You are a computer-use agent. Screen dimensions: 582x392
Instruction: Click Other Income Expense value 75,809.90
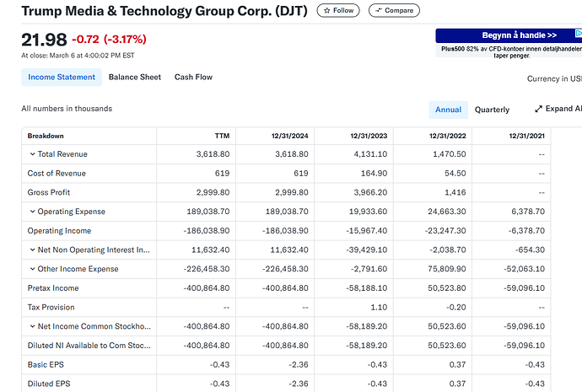click(x=447, y=269)
